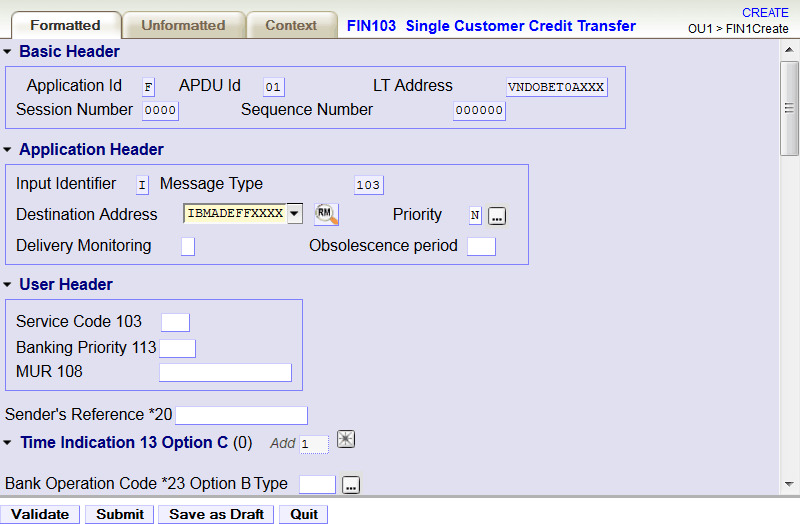Click the Time Indication add count field
Viewport: 800px width, 524px height.
(x=314, y=444)
